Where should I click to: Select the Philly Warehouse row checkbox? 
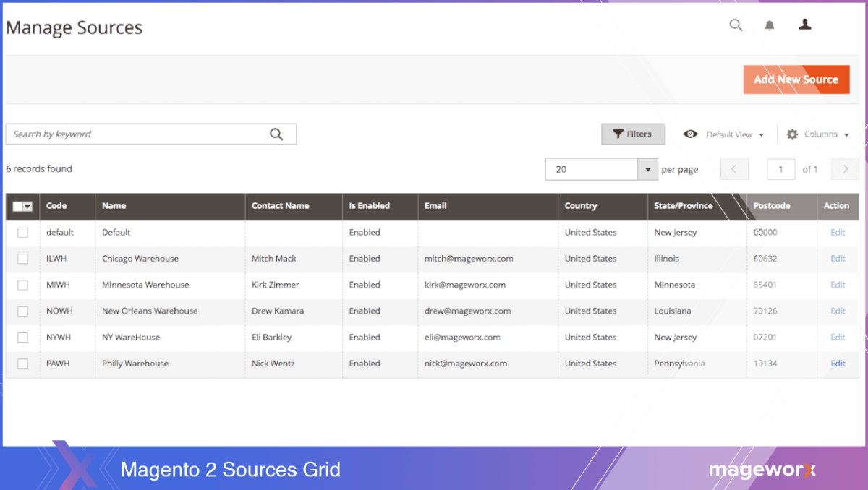click(23, 364)
